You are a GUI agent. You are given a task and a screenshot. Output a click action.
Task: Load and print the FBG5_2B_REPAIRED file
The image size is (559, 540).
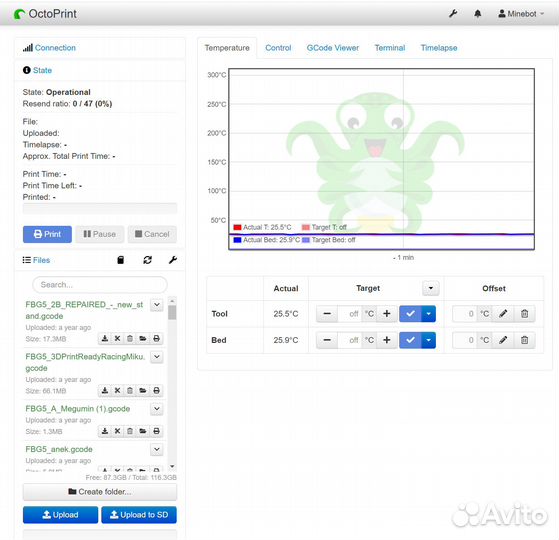coord(156,339)
